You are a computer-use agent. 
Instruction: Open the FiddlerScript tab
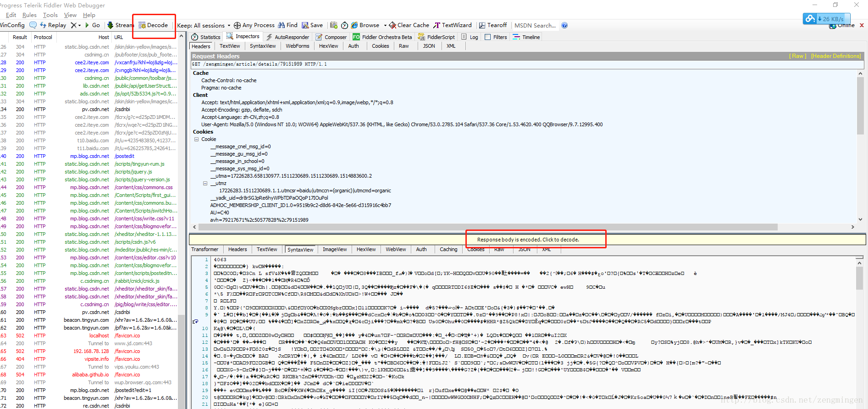(436, 37)
